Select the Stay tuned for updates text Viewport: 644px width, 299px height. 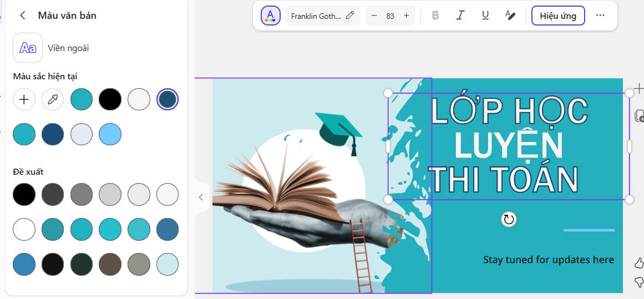548,260
